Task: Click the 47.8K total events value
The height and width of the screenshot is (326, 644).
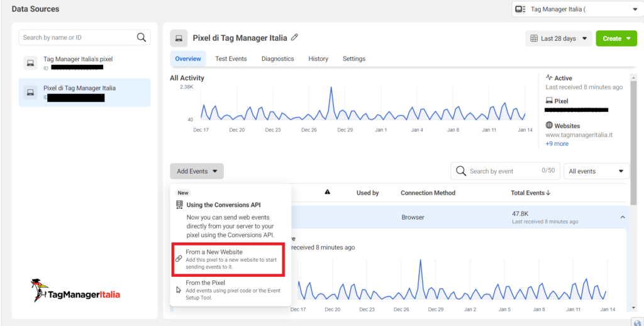Action: 519,214
